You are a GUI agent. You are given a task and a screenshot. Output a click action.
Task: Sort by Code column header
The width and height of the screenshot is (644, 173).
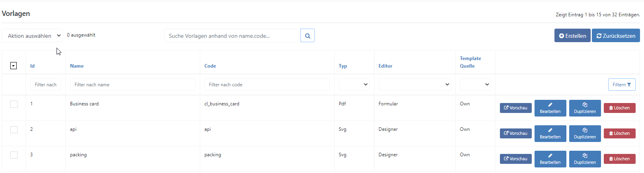pyautogui.click(x=210, y=66)
